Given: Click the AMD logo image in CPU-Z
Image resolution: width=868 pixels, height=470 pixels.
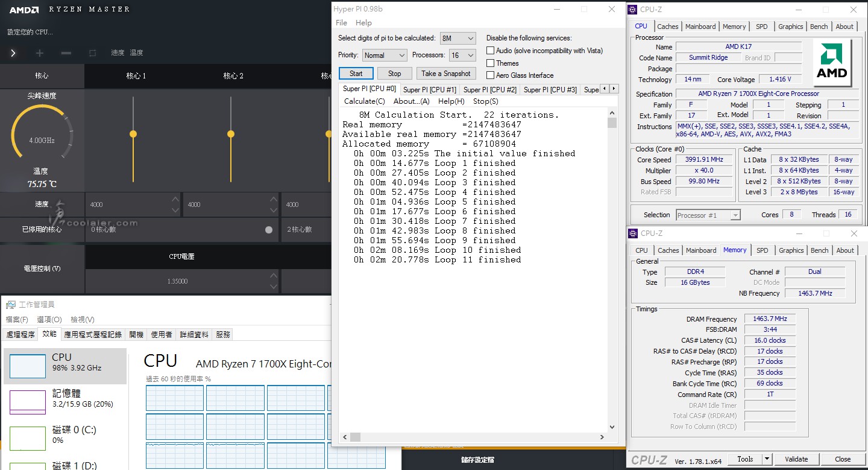Looking at the screenshot, I should tap(832, 63).
